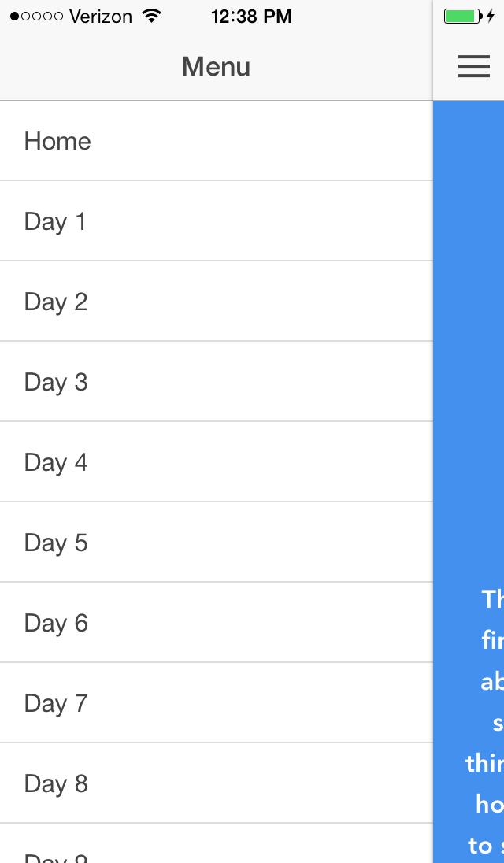Tap the Wi-Fi status icon
This screenshot has width=504, height=863.
pos(150,16)
